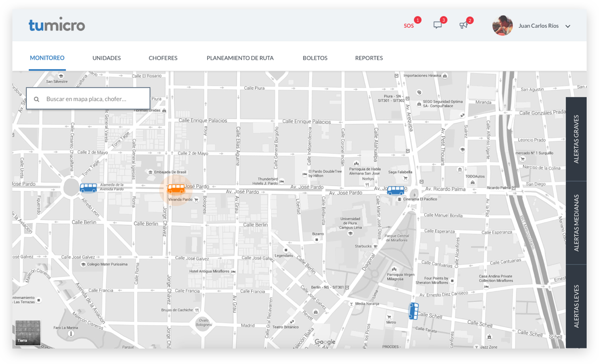The height and width of the screenshot is (364, 599).
Task: Click the Ovalo Bolognesi label
Action: (204, 322)
